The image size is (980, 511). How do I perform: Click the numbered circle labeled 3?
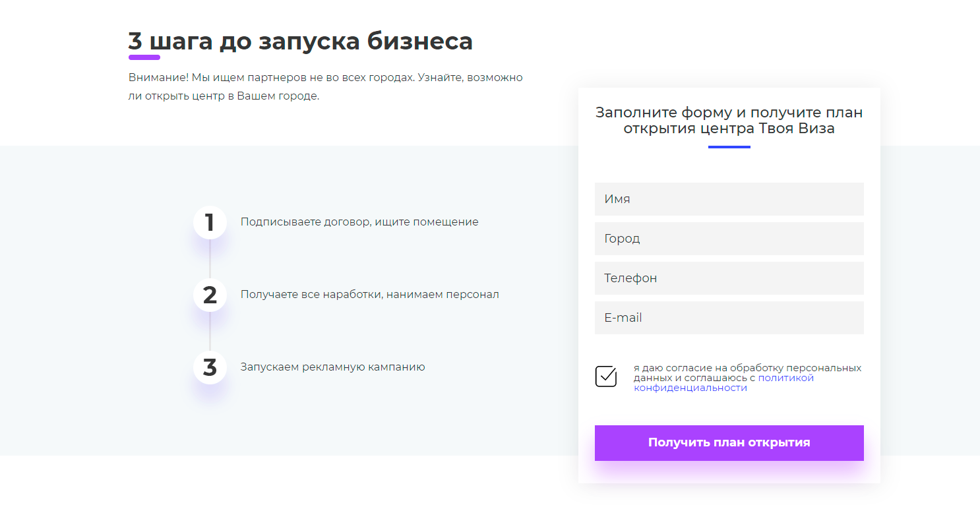tap(210, 367)
